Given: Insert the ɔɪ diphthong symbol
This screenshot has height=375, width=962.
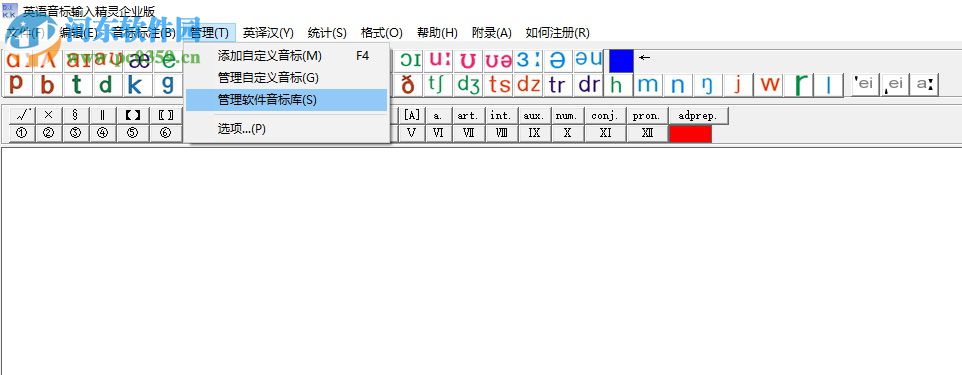Looking at the screenshot, I should [x=409, y=60].
